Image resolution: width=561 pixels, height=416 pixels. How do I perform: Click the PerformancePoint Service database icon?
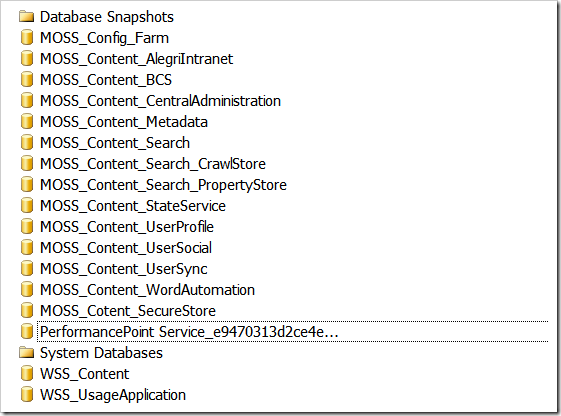point(27,332)
